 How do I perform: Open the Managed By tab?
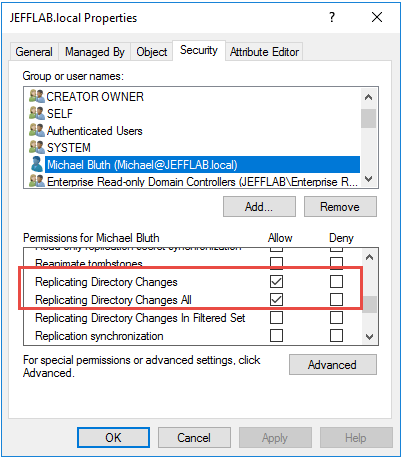coord(95,52)
